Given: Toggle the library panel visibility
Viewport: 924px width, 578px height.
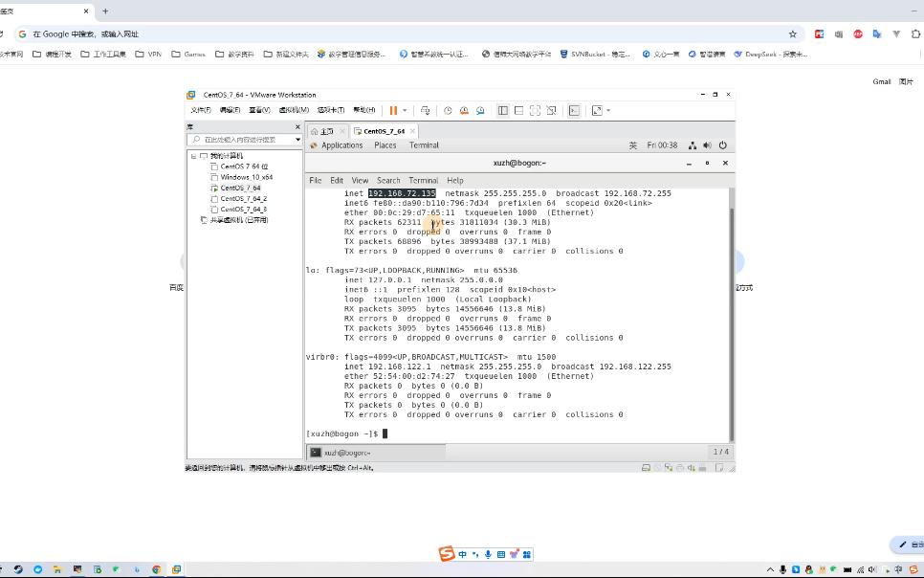Looking at the screenshot, I should click(501, 110).
